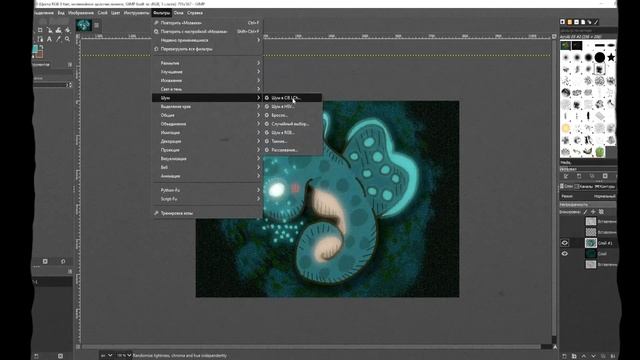Toggle zoom image on window resize icon
The height and width of the screenshot is (360, 640).
point(554,36)
